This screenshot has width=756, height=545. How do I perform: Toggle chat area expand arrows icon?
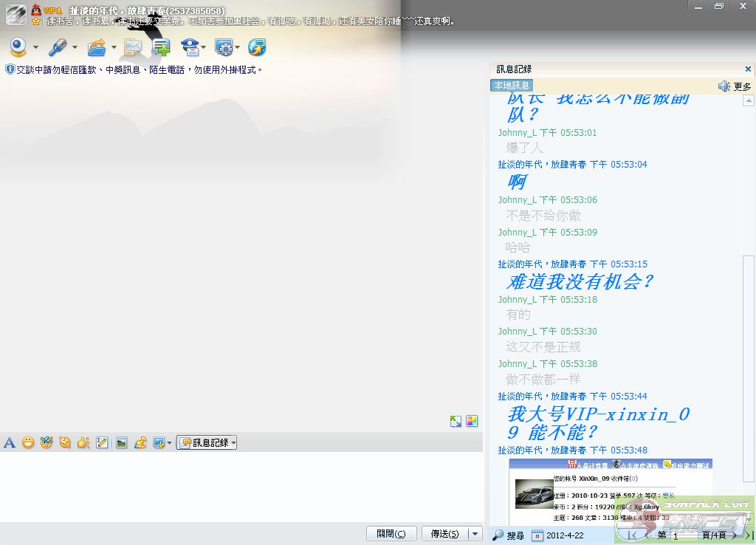pos(456,422)
